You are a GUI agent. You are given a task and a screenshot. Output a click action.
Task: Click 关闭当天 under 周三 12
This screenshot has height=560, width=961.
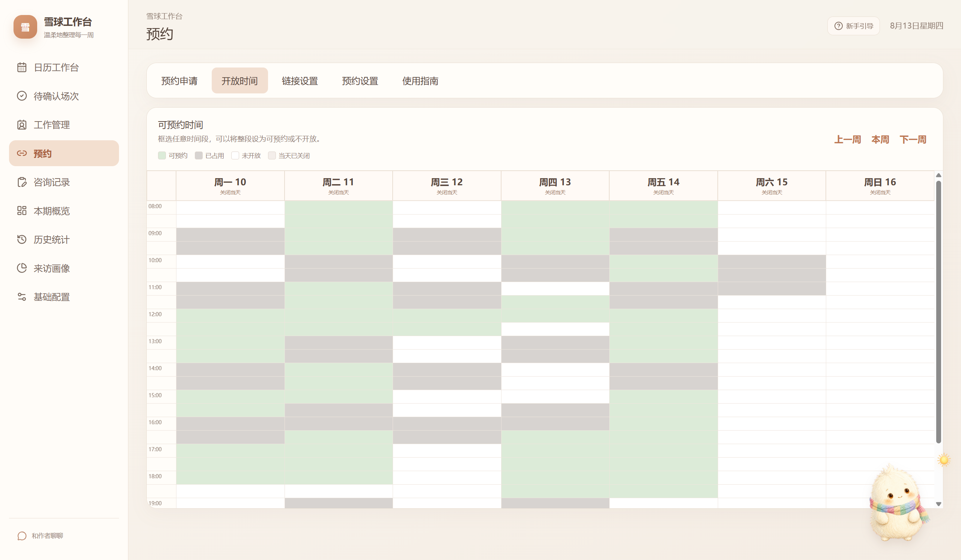(447, 192)
